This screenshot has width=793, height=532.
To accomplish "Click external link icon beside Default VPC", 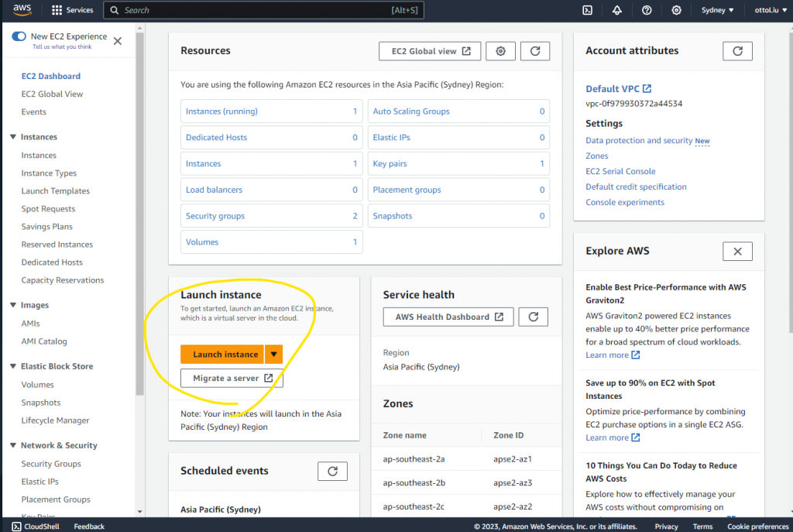I will pos(647,88).
